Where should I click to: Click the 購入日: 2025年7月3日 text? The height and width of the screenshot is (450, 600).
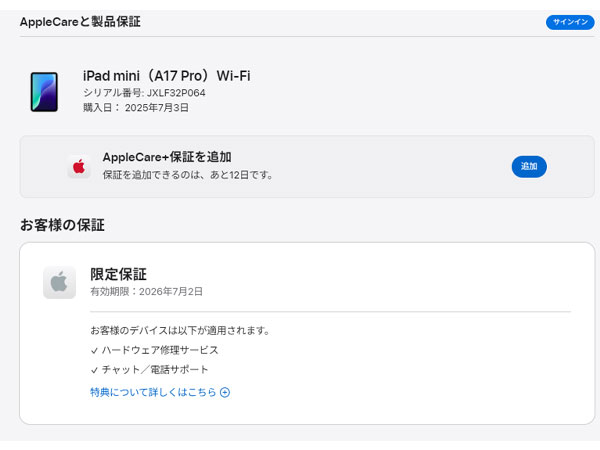pos(136,108)
